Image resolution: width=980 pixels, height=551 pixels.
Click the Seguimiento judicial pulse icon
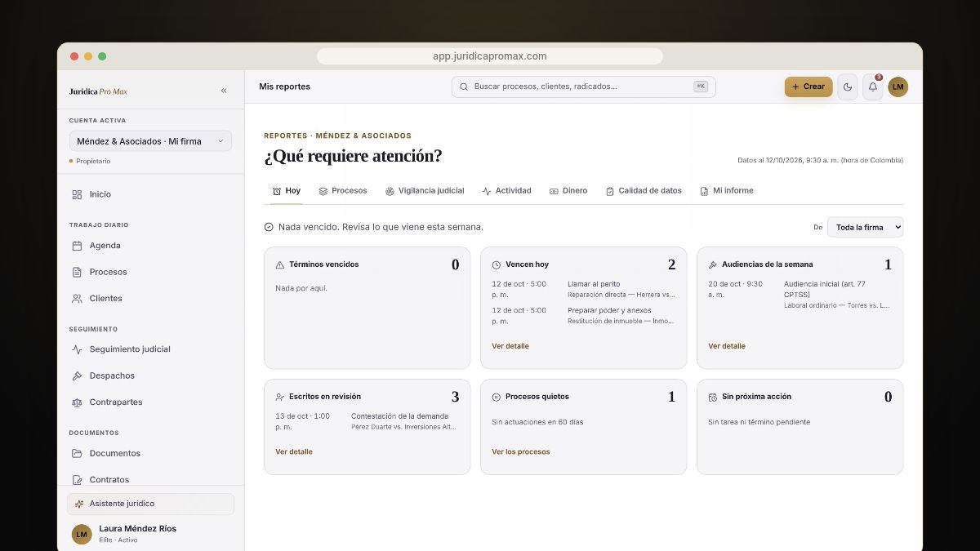point(77,349)
